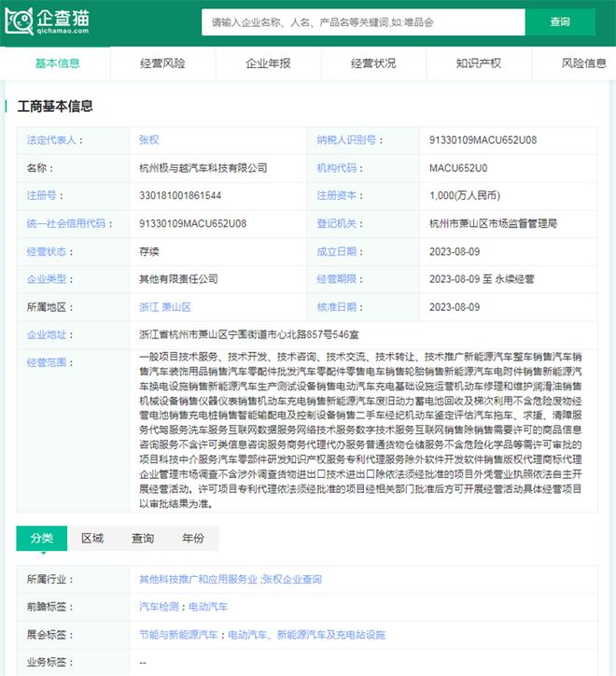Viewport: 616px width, 676px height.
Task: Click the 2023-08-09 至 永续经营 term value
Action: [x=482, y=279]
